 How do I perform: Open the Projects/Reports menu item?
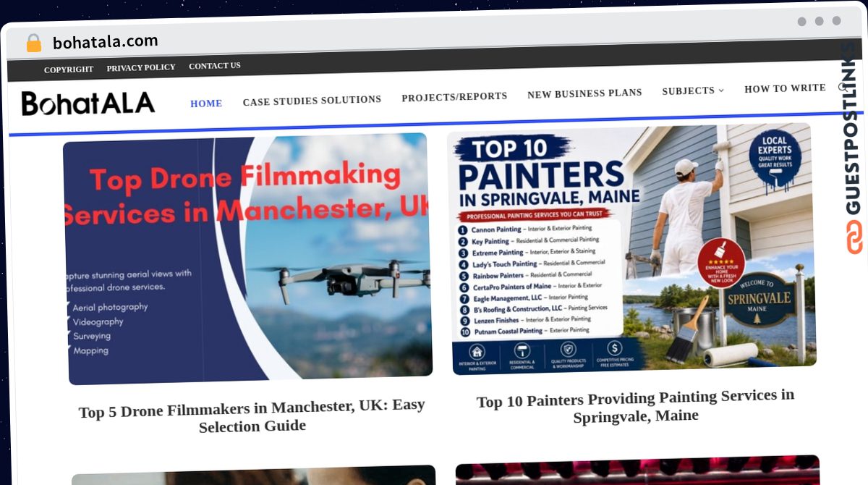pyautogui.click(x=454, y=96)
